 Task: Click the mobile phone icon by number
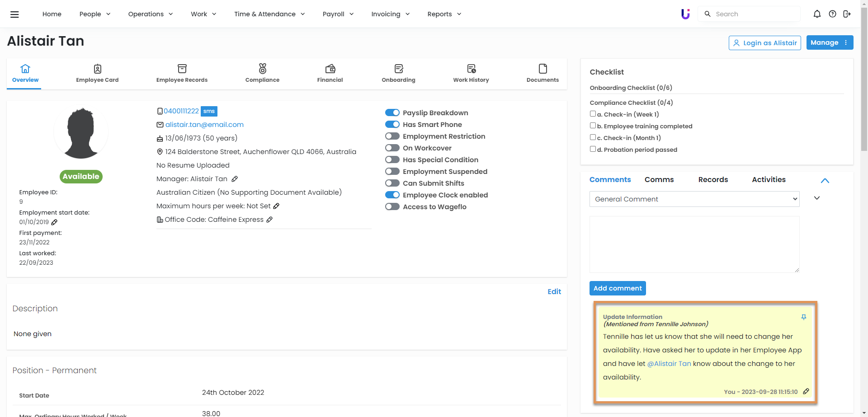click(160, 111)
